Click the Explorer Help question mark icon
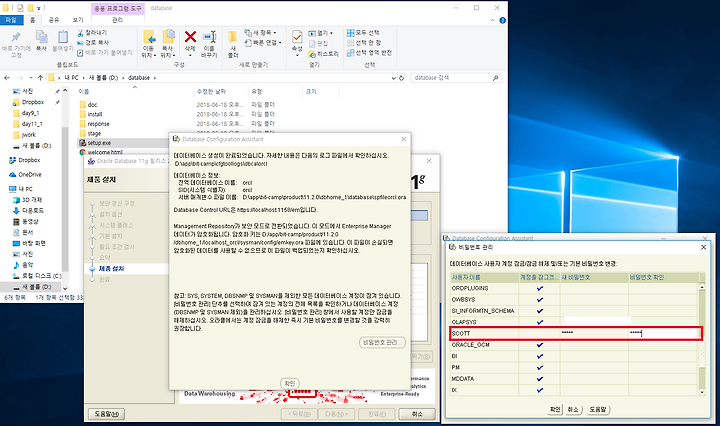Viewport: 720px width, 426px height. [502, 20]
